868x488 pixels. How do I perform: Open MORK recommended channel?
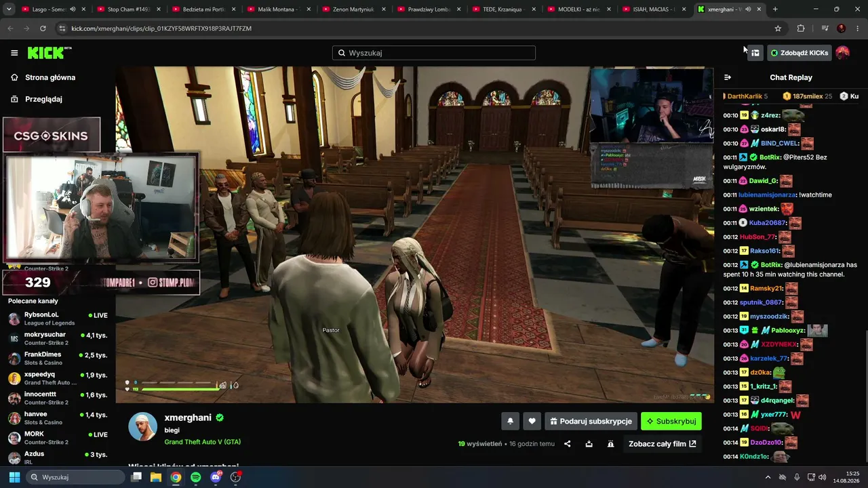(58, 438)
